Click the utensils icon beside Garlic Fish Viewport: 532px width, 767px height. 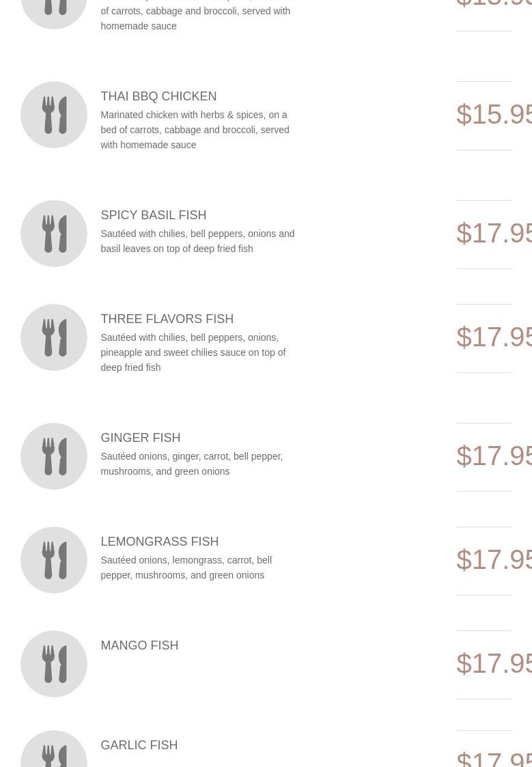54,751
